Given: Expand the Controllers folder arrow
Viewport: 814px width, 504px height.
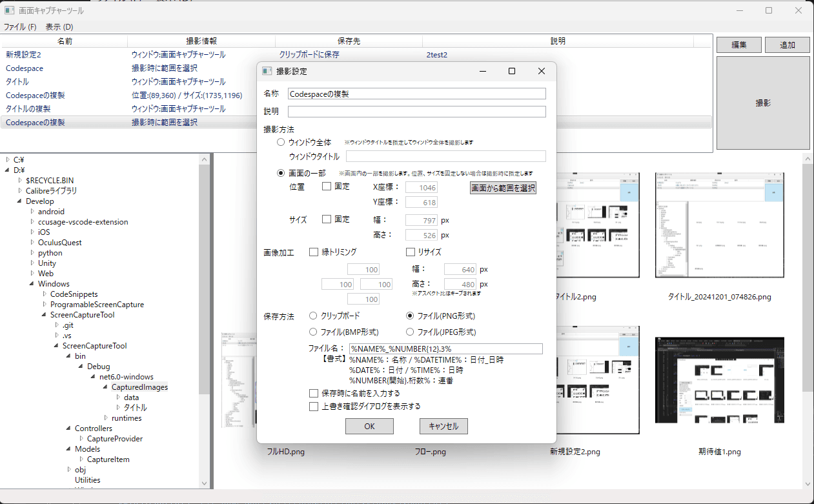Looking at the screenshot, I should click(x=68, y=428).
